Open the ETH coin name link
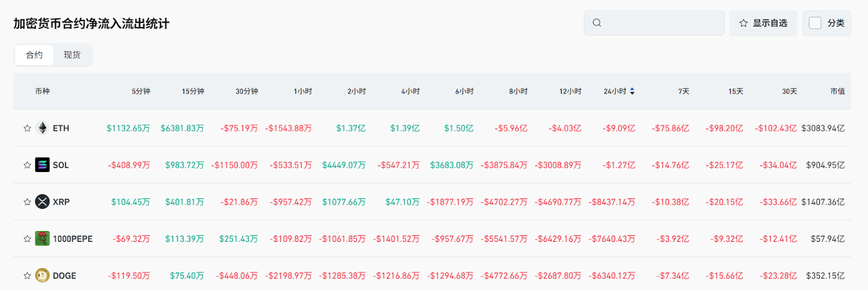 [x=61, y=128]
